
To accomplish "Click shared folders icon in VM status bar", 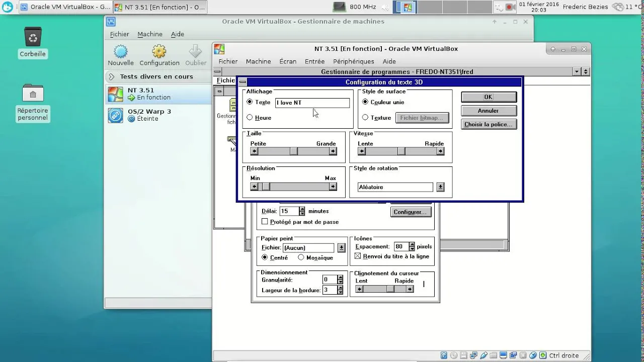I will pos(494,355).
